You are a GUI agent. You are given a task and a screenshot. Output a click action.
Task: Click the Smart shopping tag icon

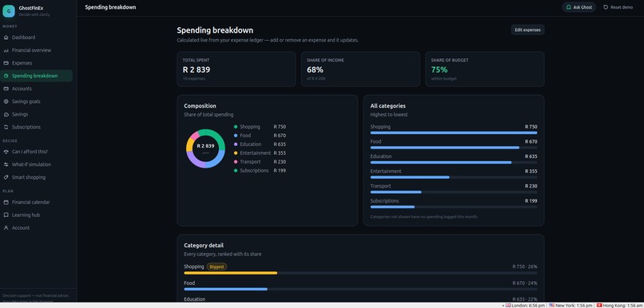pos(6,178)
